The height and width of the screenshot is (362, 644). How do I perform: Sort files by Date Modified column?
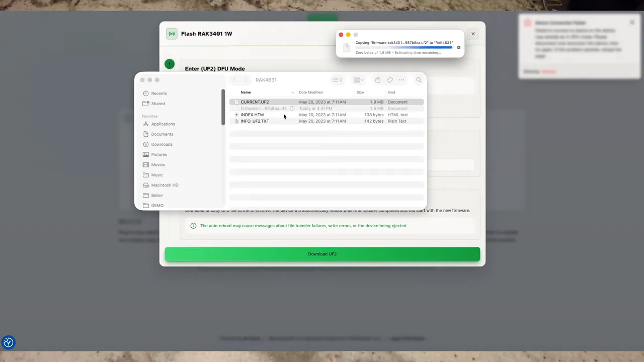[x=310, y=93]
